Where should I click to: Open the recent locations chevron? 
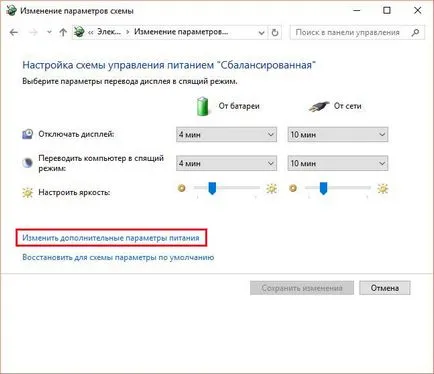[49, 32]
